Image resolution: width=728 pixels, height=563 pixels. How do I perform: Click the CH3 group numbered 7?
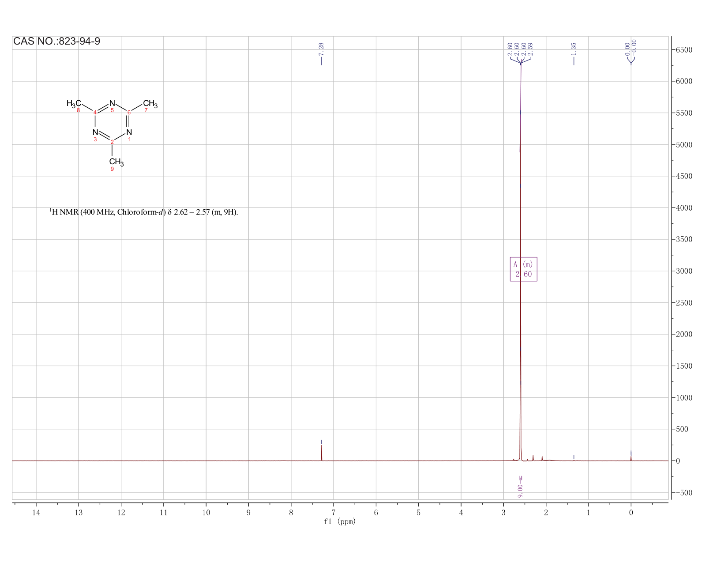[x=150, y=105]
